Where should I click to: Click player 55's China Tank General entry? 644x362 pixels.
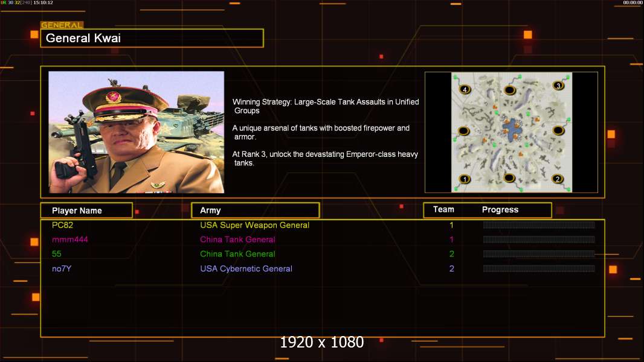tap(237, 254)
